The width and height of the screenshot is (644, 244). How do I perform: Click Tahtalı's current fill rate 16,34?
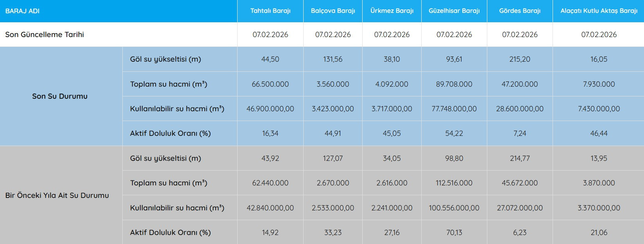pyautogui.click(x=270, y=134)
